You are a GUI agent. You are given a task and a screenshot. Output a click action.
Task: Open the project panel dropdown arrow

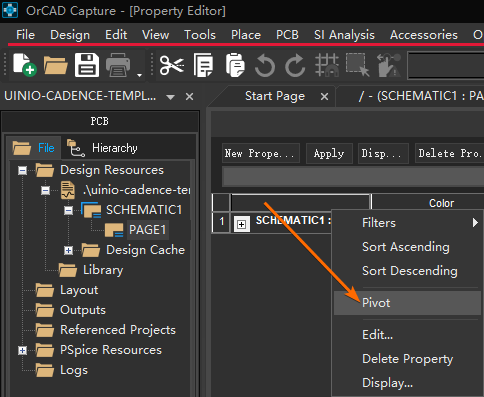(x=171, y=97)
